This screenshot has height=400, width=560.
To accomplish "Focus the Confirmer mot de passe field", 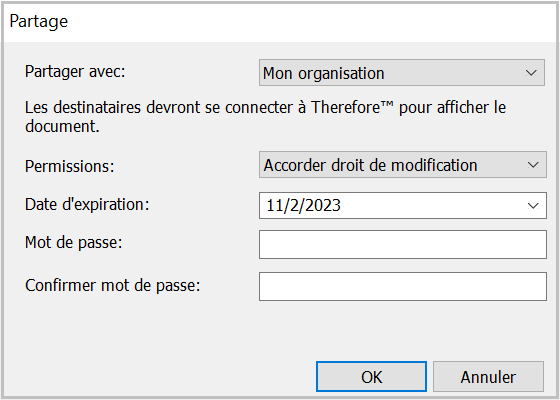I will tap(402, 286).
